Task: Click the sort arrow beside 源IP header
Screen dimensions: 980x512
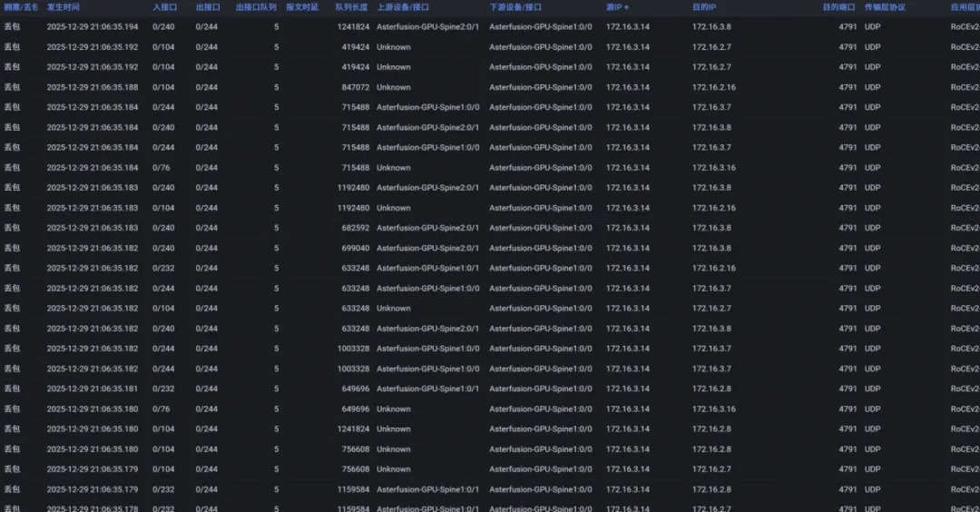Action: [626, 7]
